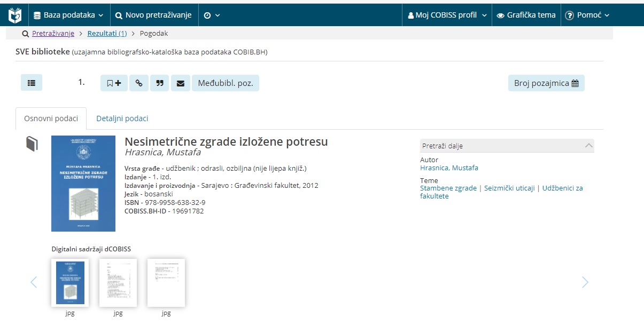The width and height of the screenshot is (644, 333).
Task: Send record by email envelope icon
Action: click(181, 83)
